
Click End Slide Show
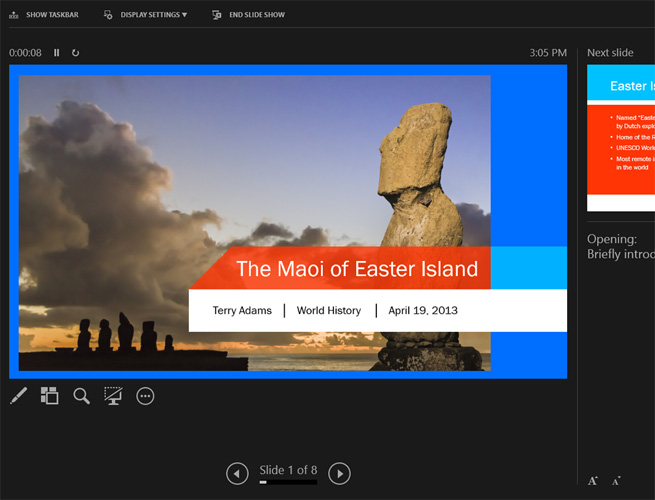coord(248,15)
